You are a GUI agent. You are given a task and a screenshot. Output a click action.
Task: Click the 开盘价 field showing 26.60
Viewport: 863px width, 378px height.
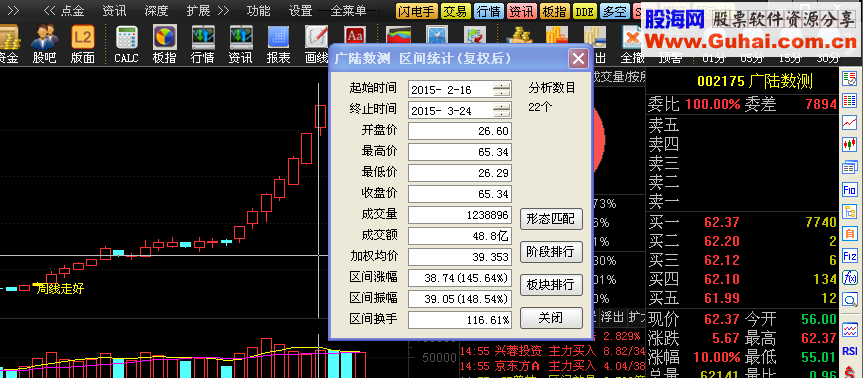[x=460, y=131]
